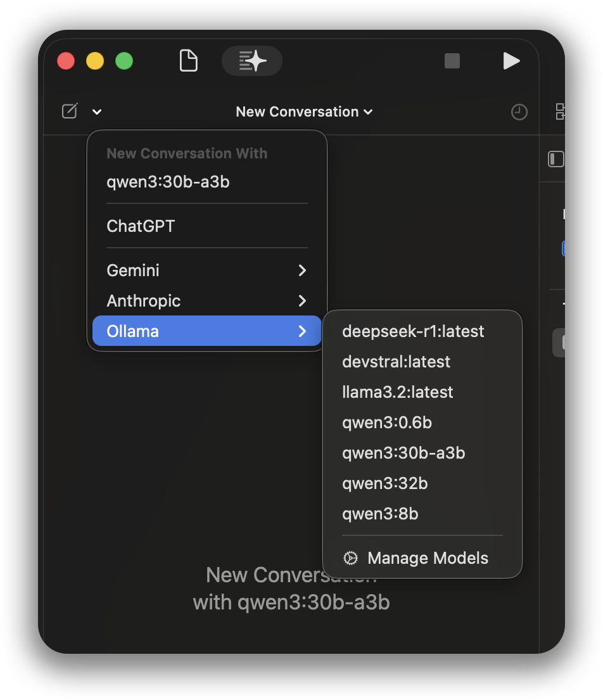Toggle the right sidebar visibility

point(555,159)
